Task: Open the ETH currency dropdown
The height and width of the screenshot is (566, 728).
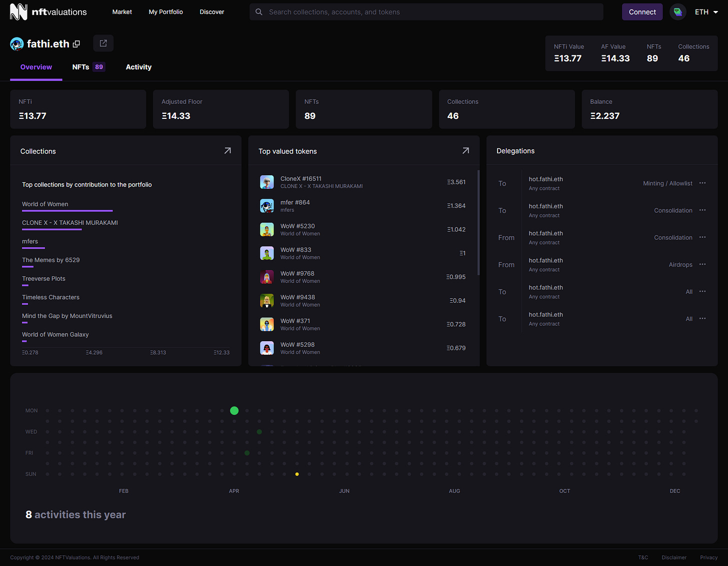Action: (706, 12)
